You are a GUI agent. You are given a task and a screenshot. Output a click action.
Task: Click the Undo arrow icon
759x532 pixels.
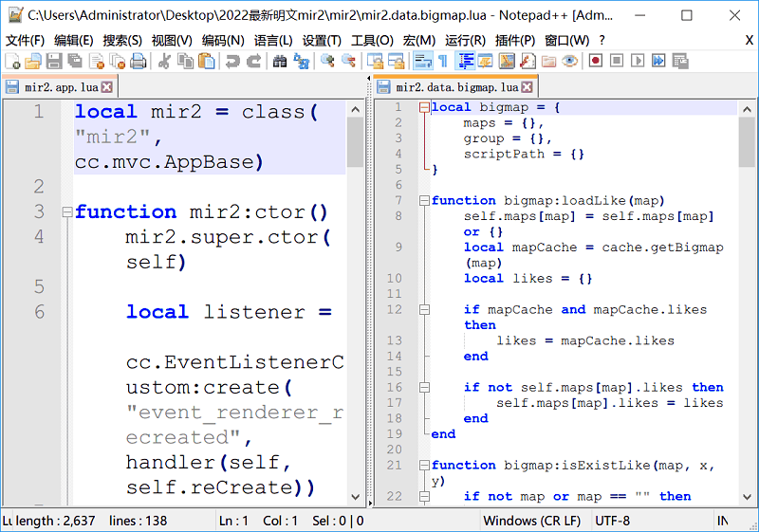click(232, 61)
